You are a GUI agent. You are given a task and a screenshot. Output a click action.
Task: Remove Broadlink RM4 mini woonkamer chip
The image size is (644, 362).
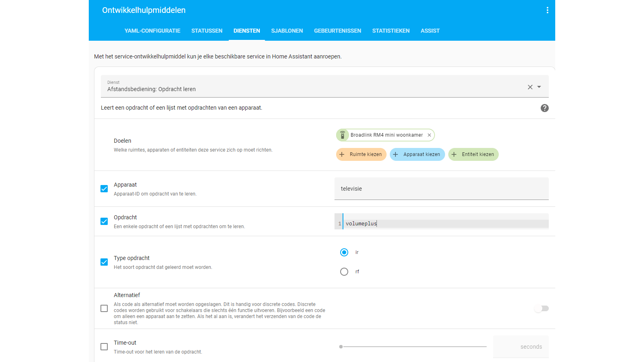click(429, 135)
